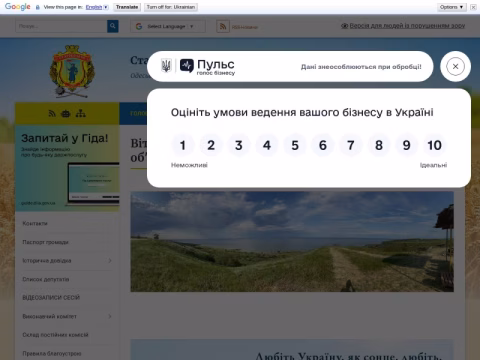Image resolution: width=480 pixels, height=360 pixels.
Task: Click the Translate button in Google bar
Action: pos(127,7)
